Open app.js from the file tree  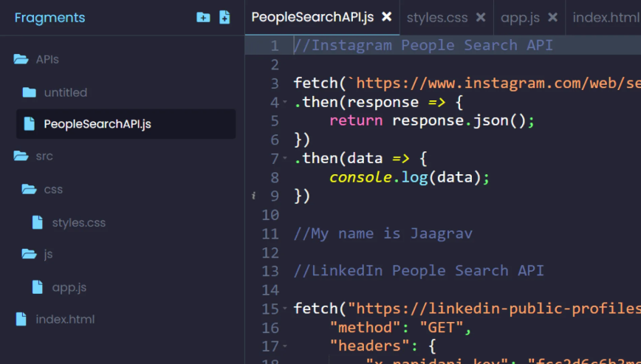coord(69,287)
